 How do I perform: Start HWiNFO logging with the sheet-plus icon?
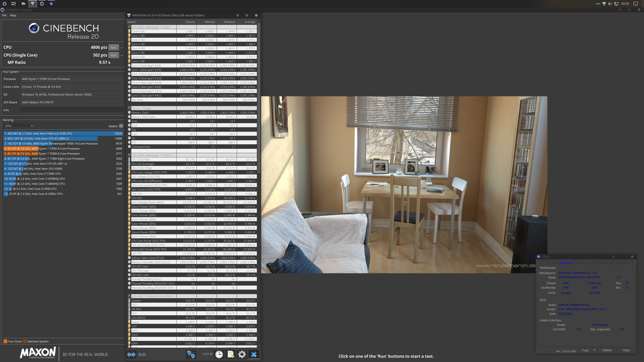pyautogui.click(x=230, y=354)
